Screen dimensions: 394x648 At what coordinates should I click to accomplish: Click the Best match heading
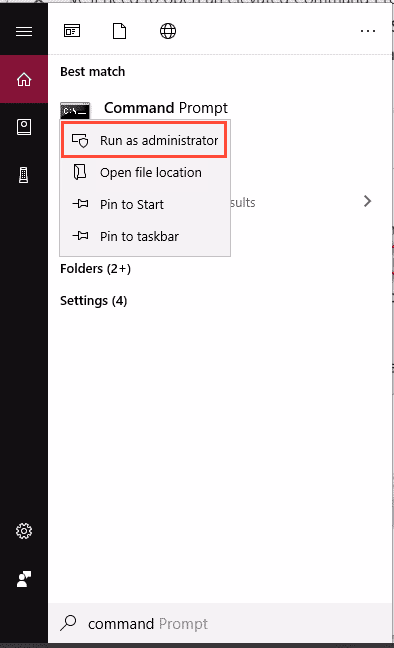click(x=93, y=71)
